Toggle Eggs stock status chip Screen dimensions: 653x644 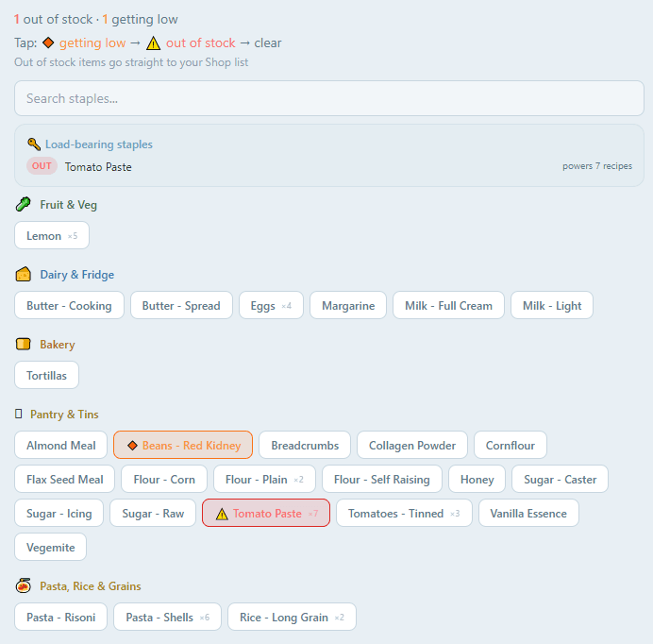tap(271, 306)
